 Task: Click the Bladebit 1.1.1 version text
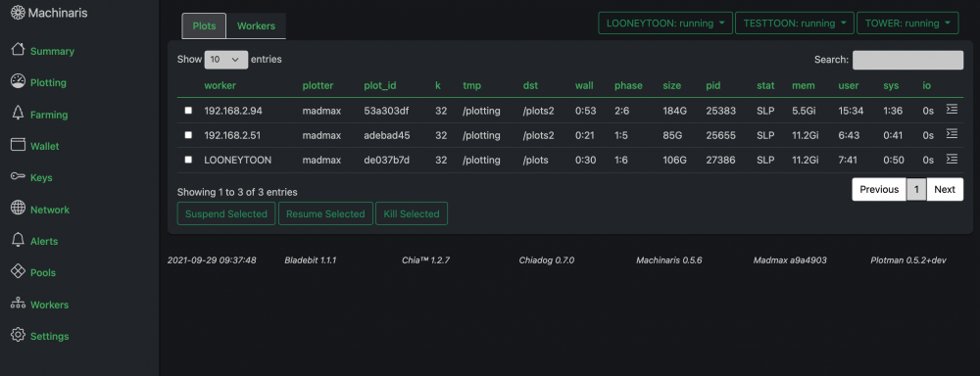coord(311,259)
